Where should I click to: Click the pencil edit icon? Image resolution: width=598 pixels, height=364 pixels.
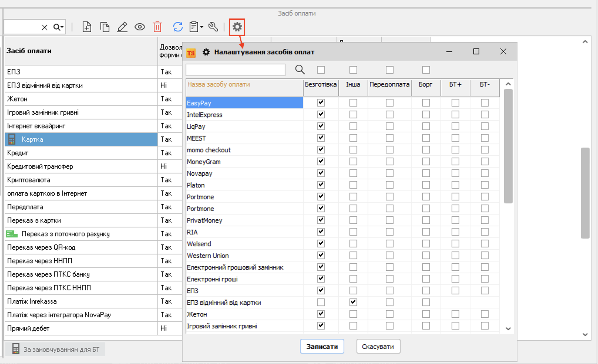coord(122,27)
